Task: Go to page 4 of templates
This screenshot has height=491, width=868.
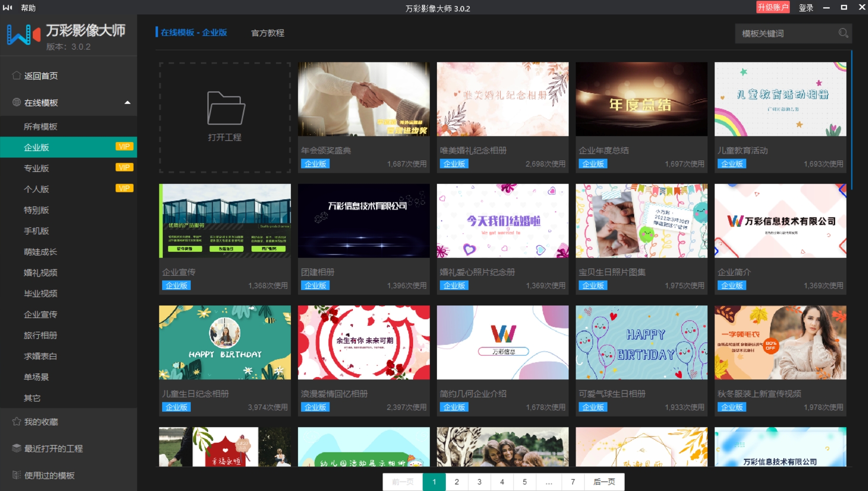Action: (x=502, y=481)
